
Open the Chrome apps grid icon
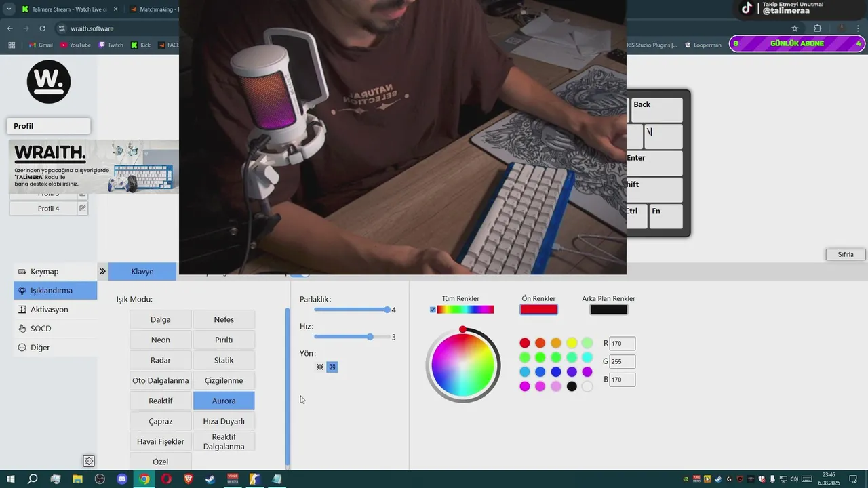12,45
